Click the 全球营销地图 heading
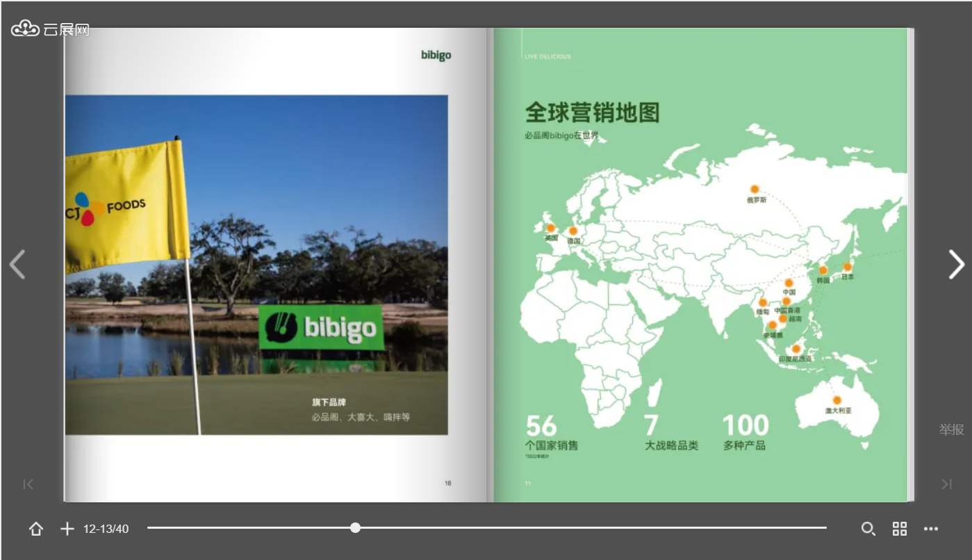This screenshot has width=972, height=560. click(x=592, y=112)
